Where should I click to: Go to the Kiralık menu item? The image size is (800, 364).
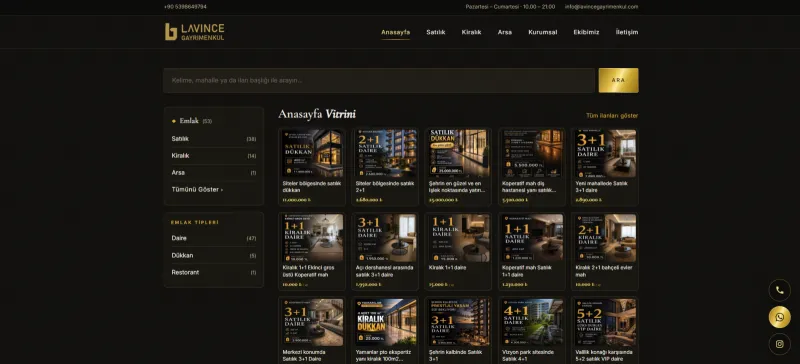click(x=471, y=32)
